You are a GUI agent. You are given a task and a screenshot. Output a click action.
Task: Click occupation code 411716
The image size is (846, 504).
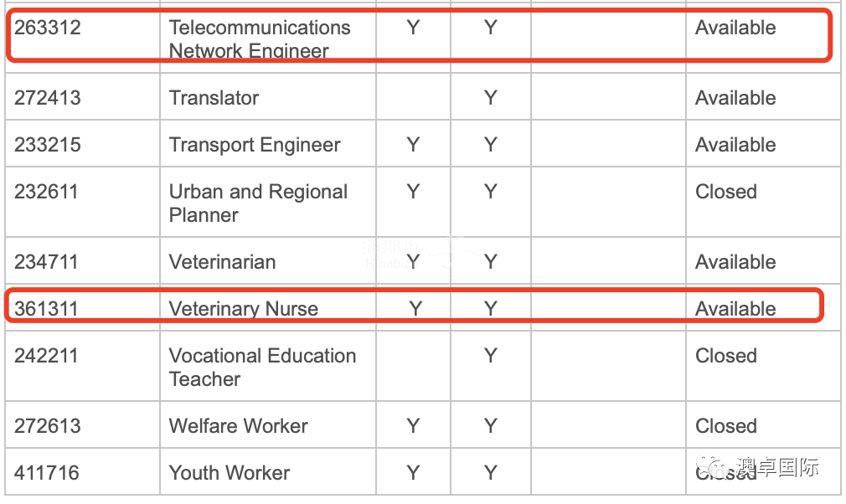click(46, 473)
